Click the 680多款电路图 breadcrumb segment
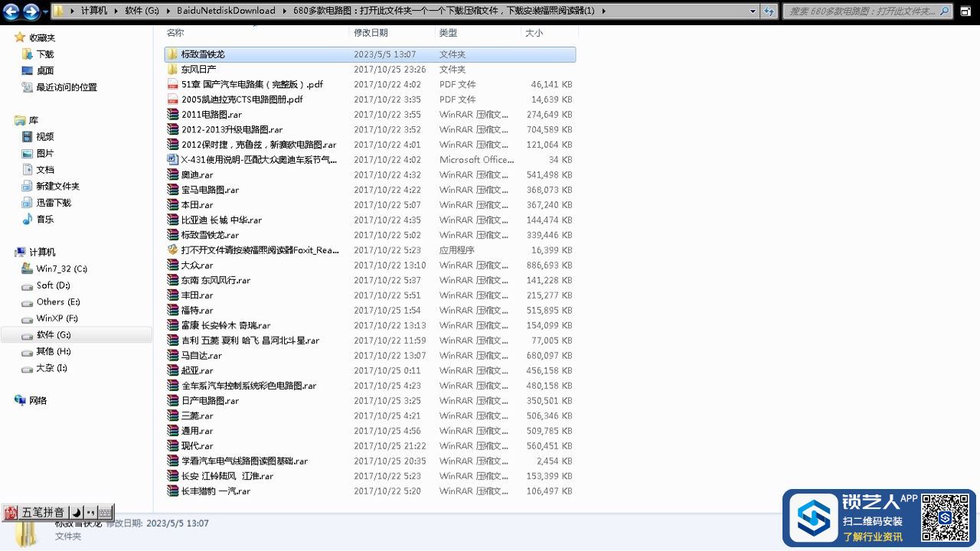This screenshot has height=551, width=980. pos(443,11)
